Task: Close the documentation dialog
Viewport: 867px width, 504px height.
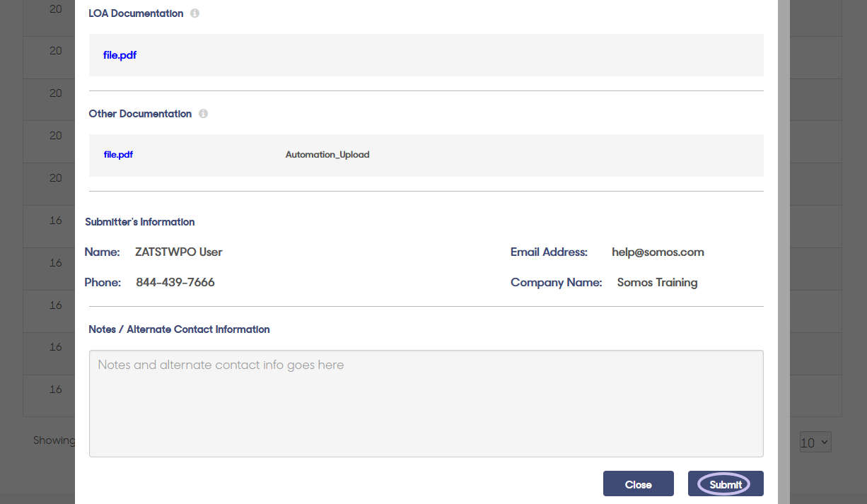Action: click(638, 484)
